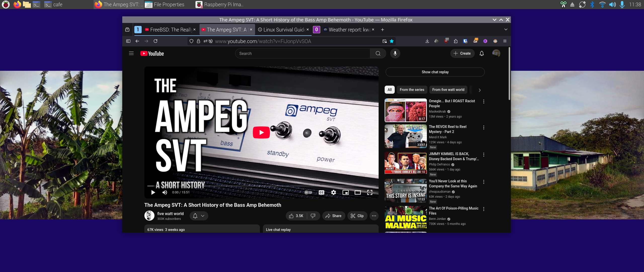This screenshot has height=272, width=644.
Task: Open YouTube notifications bell
Action: (481, 53)
